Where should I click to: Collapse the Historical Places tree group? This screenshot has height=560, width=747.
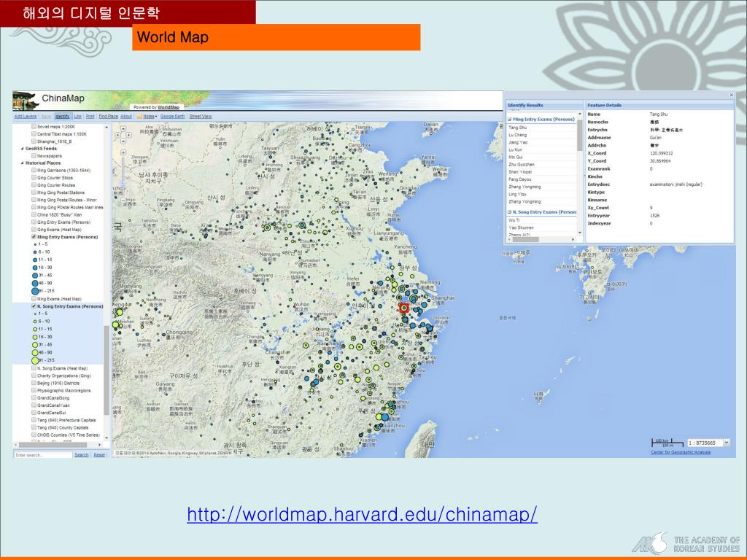click(x=22, y=163)
